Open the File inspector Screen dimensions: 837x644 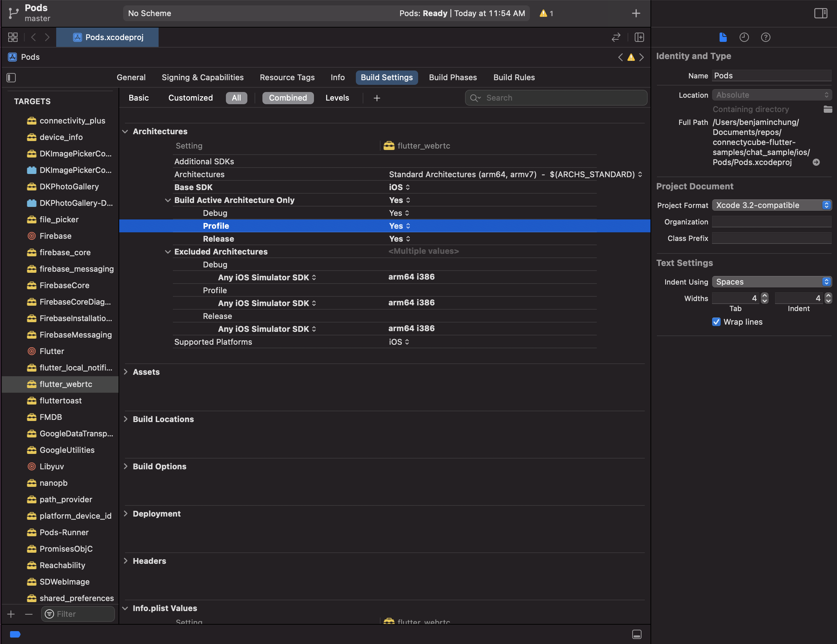click(x=723, y=37)
